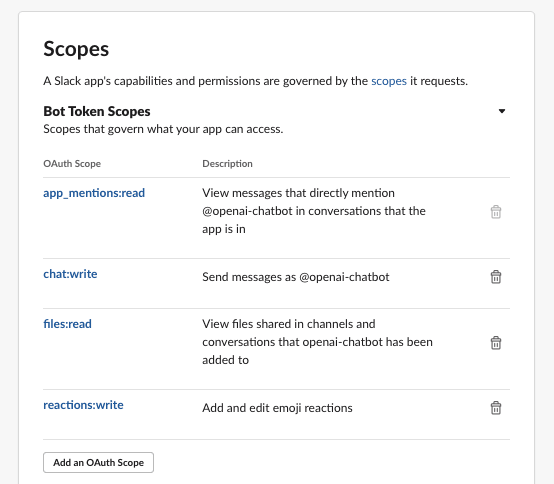Click the trash icon for files:read
The width and height of the screenshot is (554, 484).
point(496,343)
